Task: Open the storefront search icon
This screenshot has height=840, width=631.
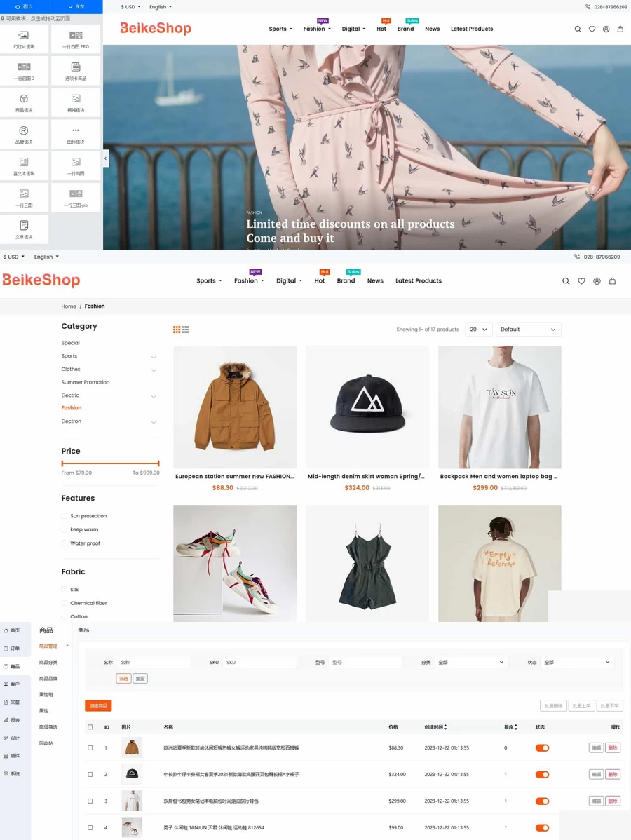Action: pyautogui.click(x=566, y=280)
